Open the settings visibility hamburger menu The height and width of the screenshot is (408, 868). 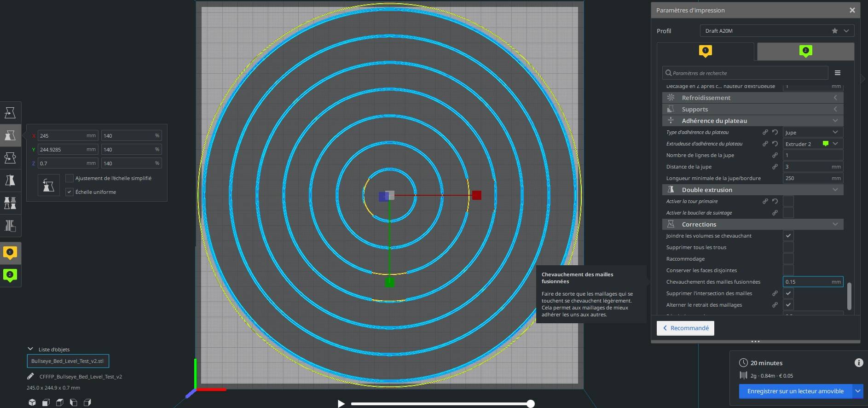tap(838, 73)
